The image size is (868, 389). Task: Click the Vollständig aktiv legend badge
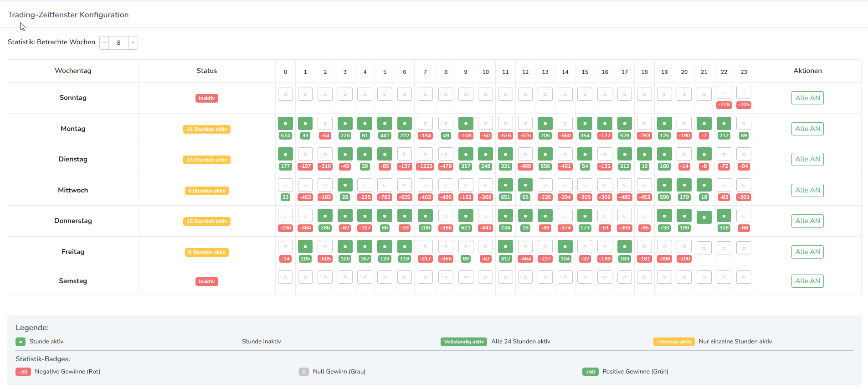tap(464, 342)
